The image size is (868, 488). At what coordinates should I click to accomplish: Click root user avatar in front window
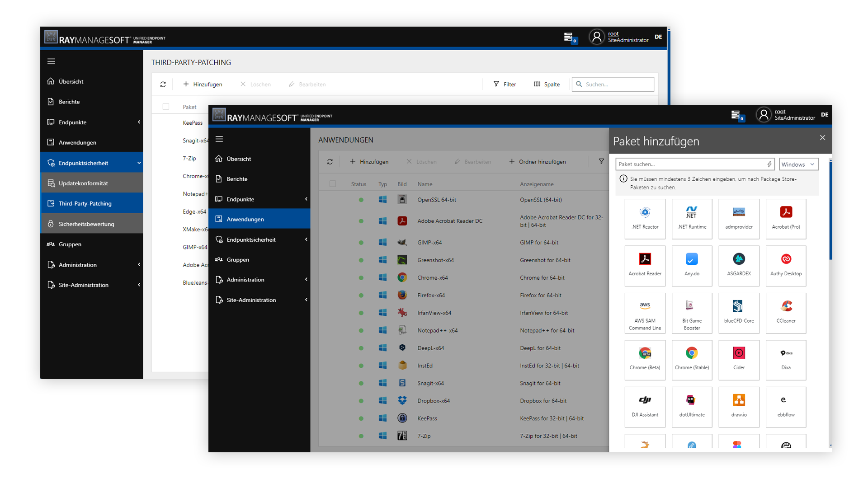pos(764,115)
